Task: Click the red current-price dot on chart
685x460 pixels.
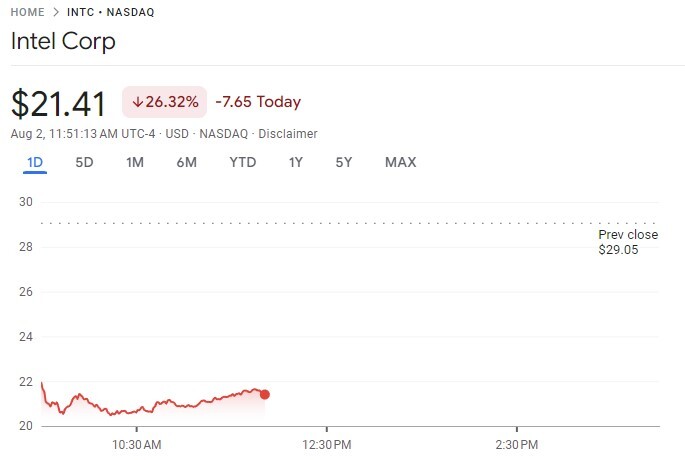Action: coord(264,394)
